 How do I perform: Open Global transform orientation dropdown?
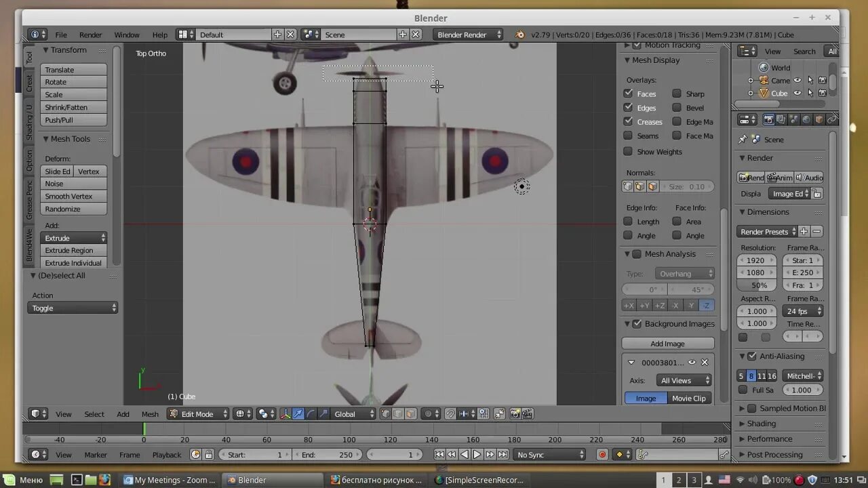click(353, 414)
